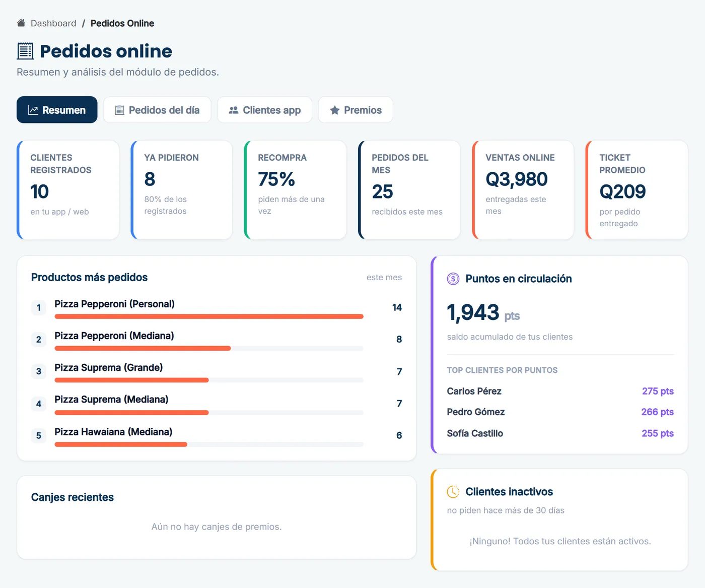Viewport: 705px width, 588px height.
Task: Open the Pedidos del Mes card
Action: [409, 189]
